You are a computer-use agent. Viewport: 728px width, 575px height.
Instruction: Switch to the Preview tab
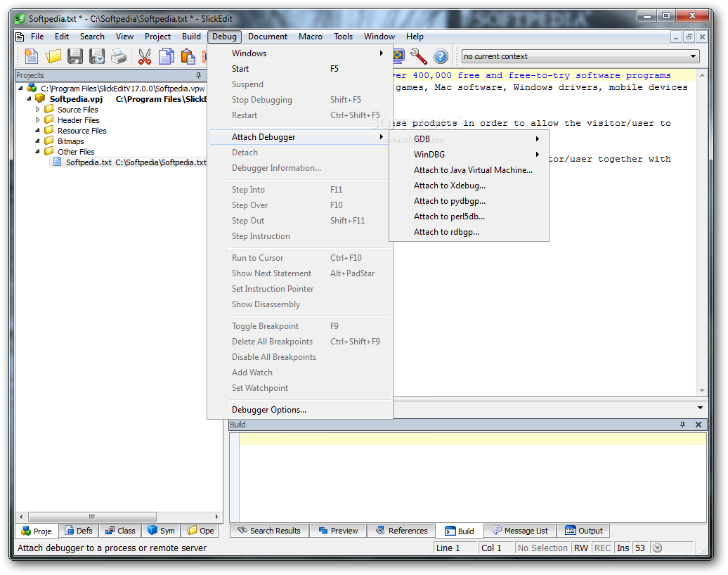339,531
